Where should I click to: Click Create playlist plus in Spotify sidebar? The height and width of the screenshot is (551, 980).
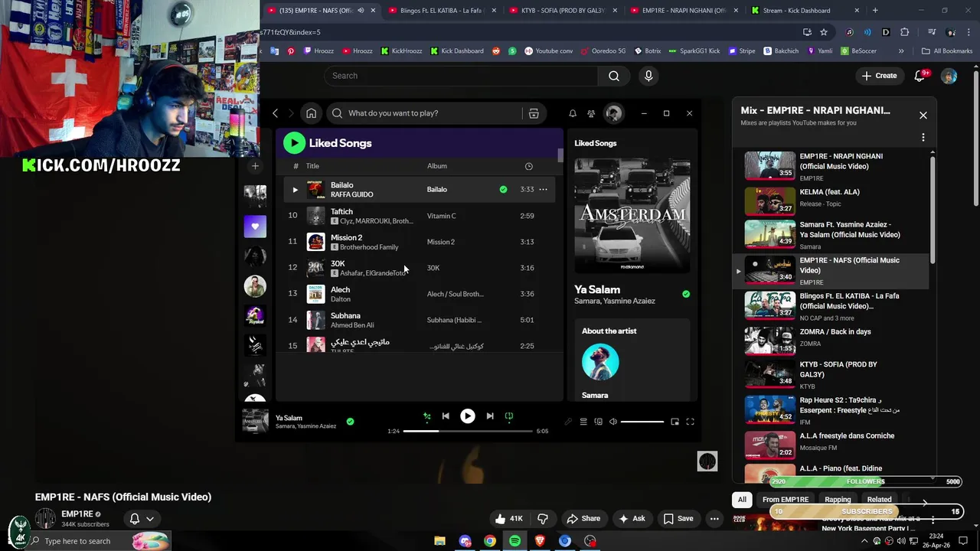tap(256, 166)
